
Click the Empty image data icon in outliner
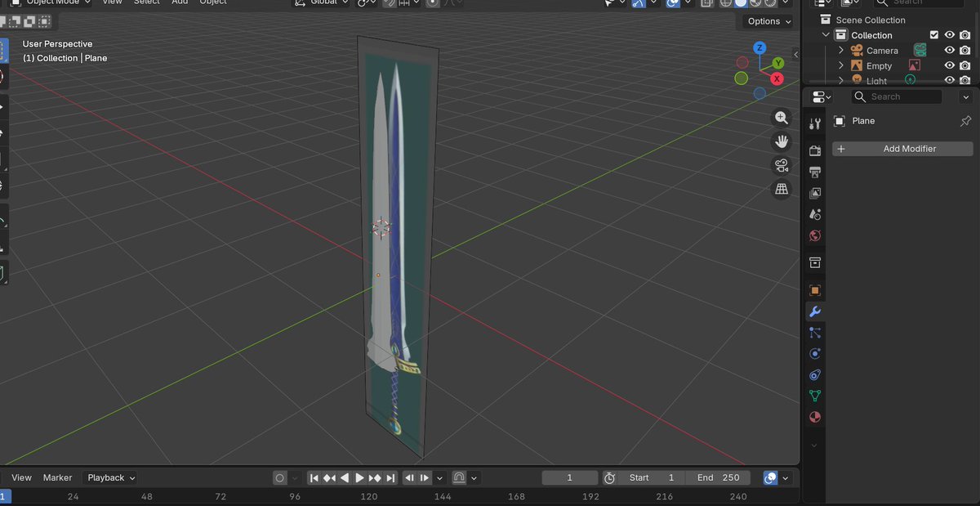point(914,65)
